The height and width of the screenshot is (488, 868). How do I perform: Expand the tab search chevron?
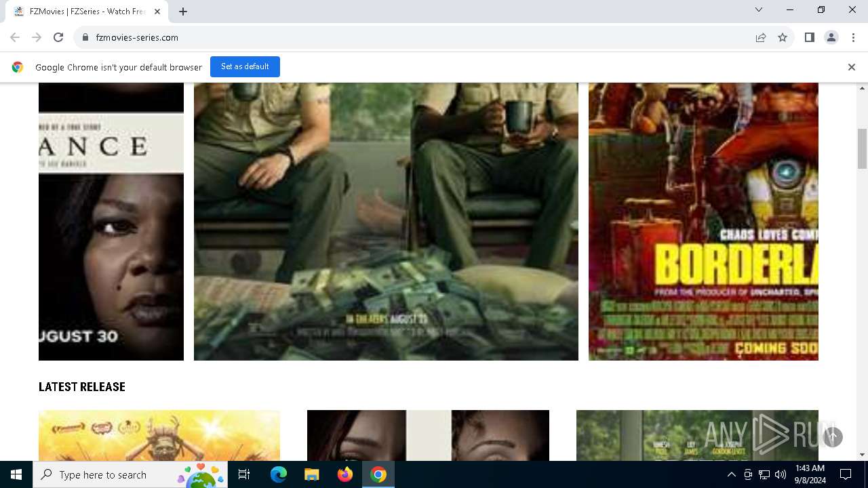[759, 9]
